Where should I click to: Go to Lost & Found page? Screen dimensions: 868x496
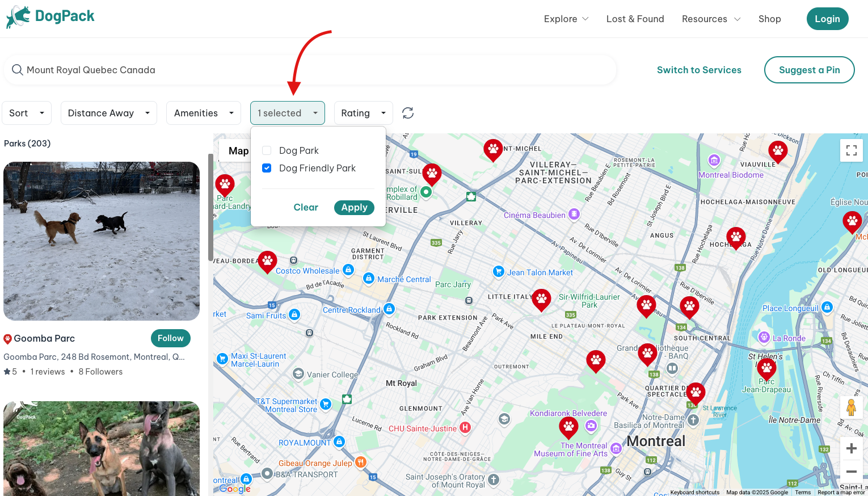pos(635,19)
